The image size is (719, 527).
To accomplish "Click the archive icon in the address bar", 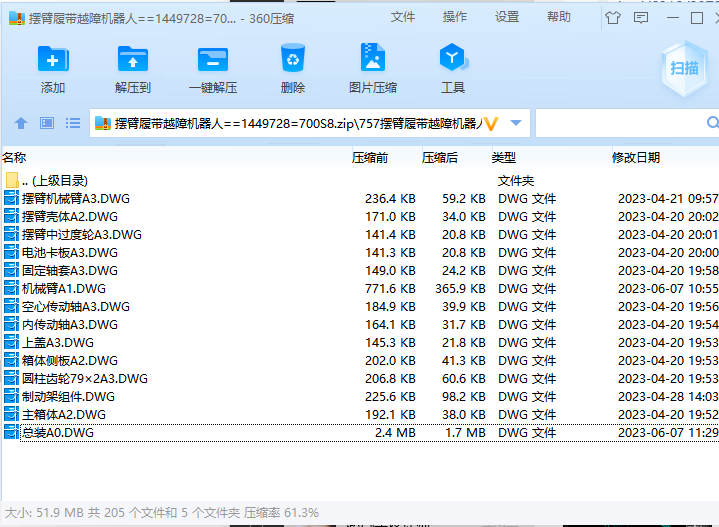I will click(103, 123).
